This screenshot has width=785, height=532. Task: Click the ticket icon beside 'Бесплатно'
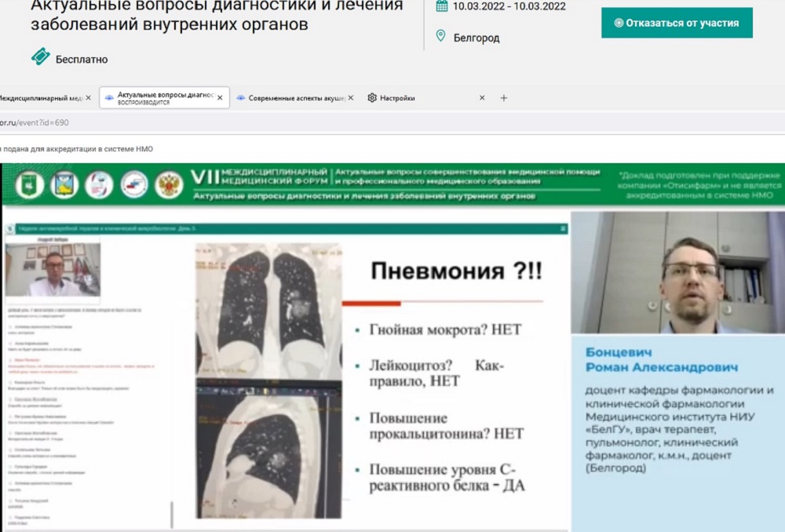coord(40,57)
